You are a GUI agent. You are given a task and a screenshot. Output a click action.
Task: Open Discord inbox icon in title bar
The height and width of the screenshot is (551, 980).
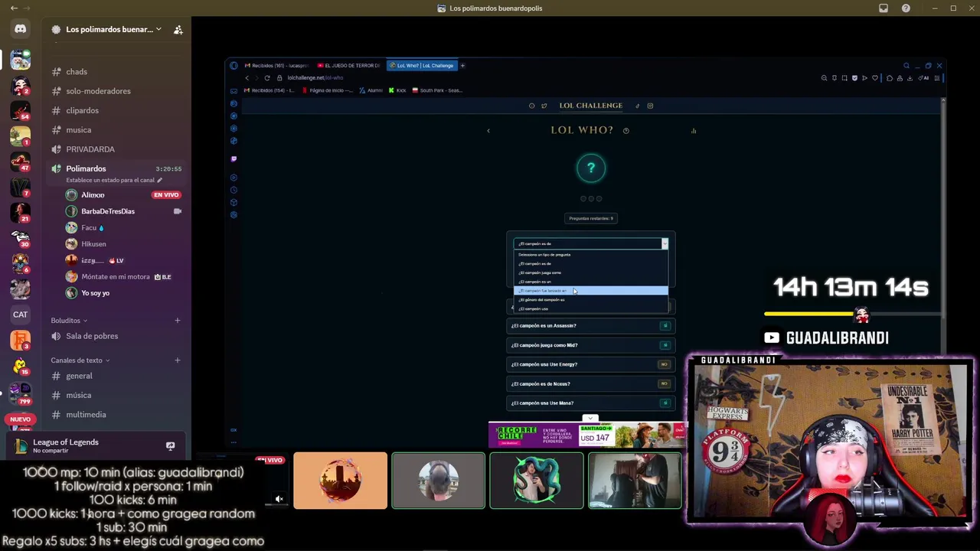point(884,8)
